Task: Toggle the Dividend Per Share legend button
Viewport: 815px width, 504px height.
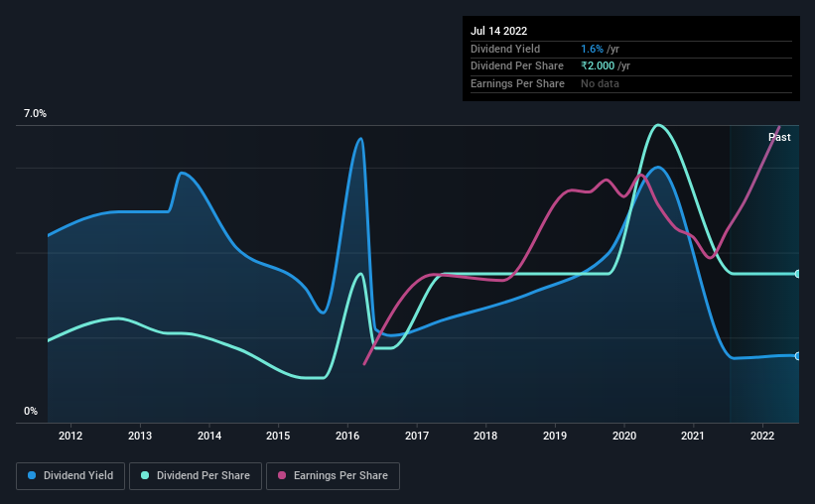Action: (196, 476)
